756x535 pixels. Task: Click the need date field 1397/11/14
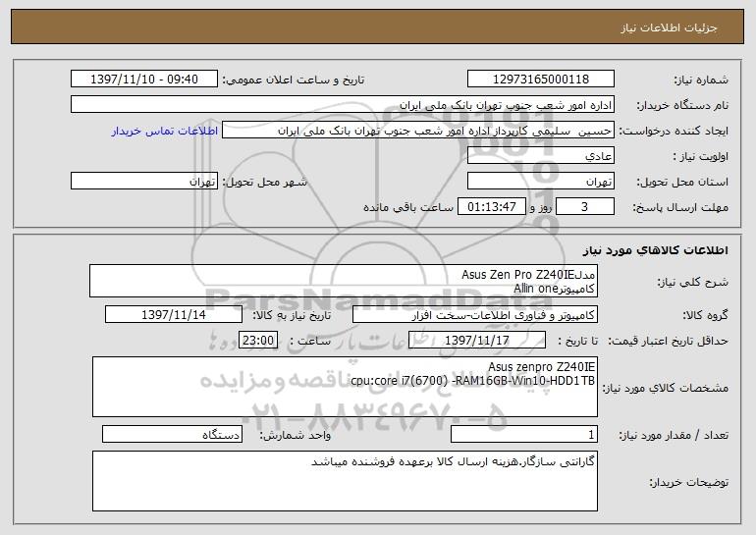pos(174,315)
